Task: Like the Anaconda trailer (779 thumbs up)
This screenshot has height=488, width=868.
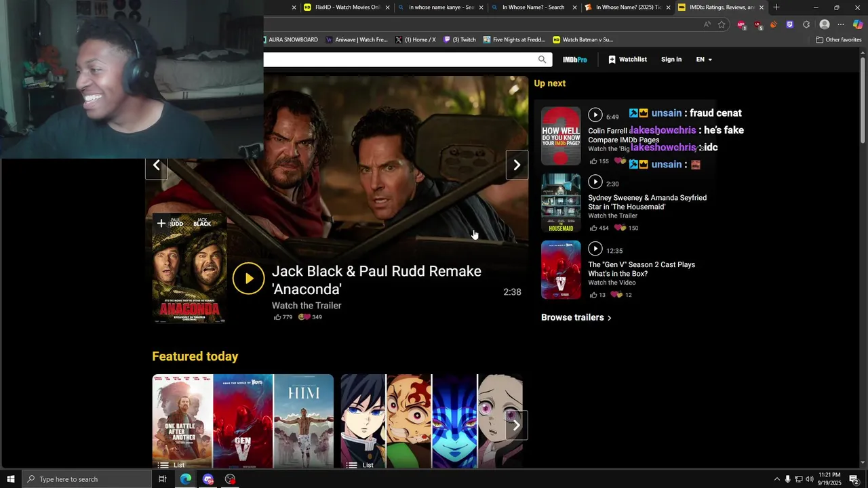Action: pos(283,317)
